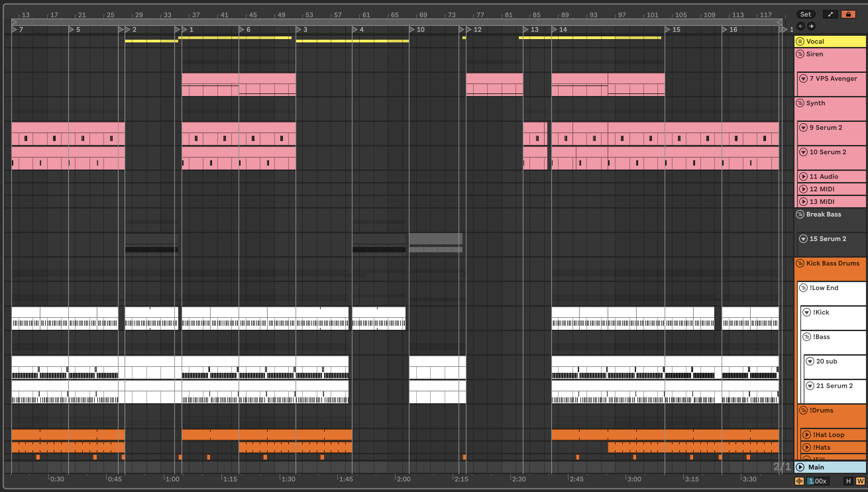Jump to previous locator arrow
The width and height of the screenshot is (868, 492).
click(800, 26)
